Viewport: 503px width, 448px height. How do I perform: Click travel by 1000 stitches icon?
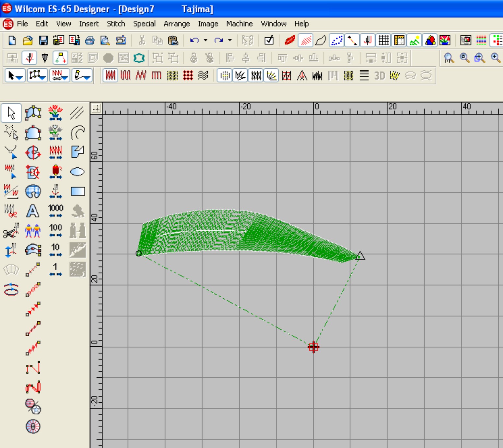(55, 211)
